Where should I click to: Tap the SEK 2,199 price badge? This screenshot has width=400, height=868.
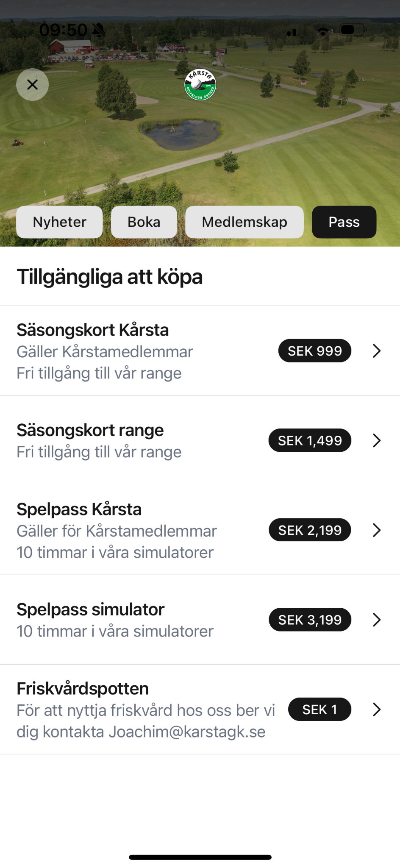pyautogui.click(x=310, y=530)
